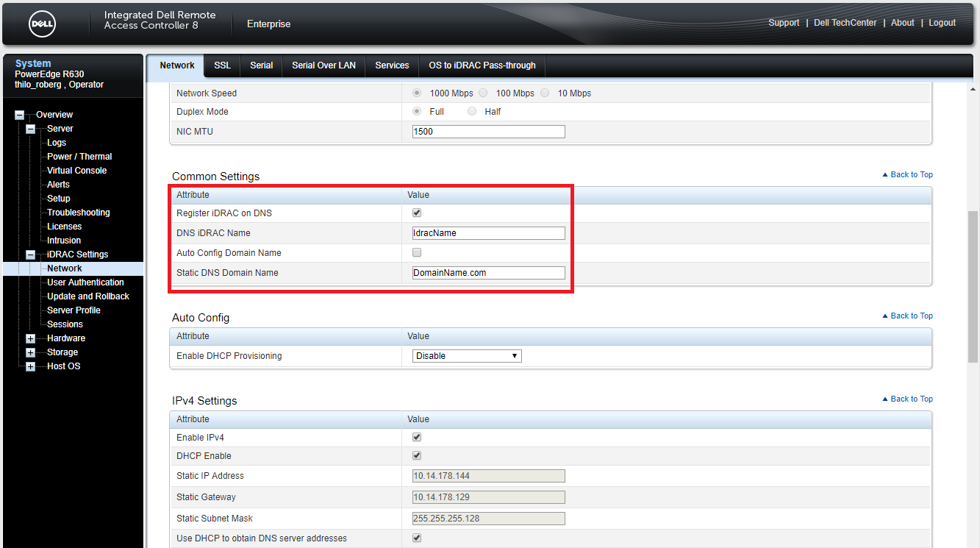Open Server in the tree

(60, 129)
